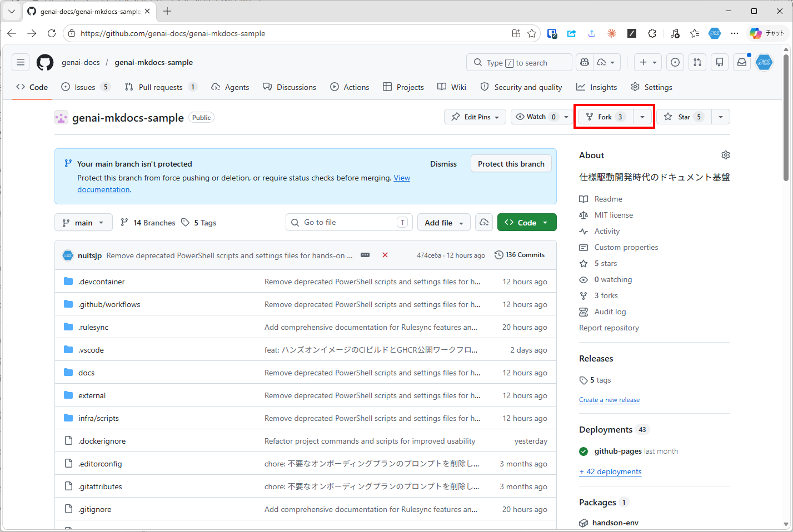Open the Copilot icon in header

coord(585,62)
